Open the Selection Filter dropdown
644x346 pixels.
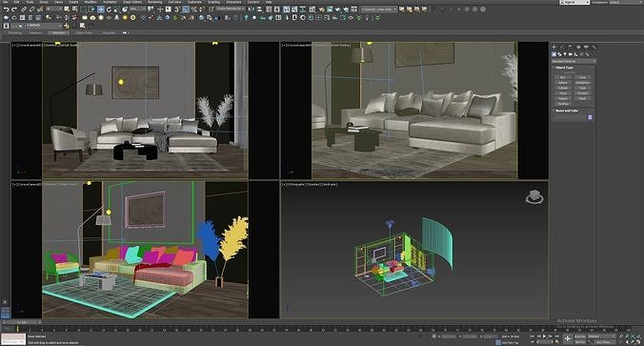(x=53, y=9)
